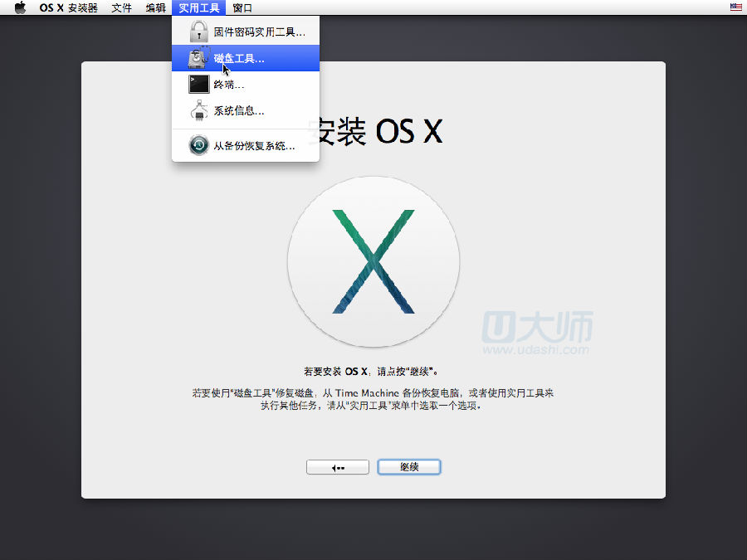Viewport: 747px width, 560px height.
Task: Click the back arrow button
Action: [338, 467]
